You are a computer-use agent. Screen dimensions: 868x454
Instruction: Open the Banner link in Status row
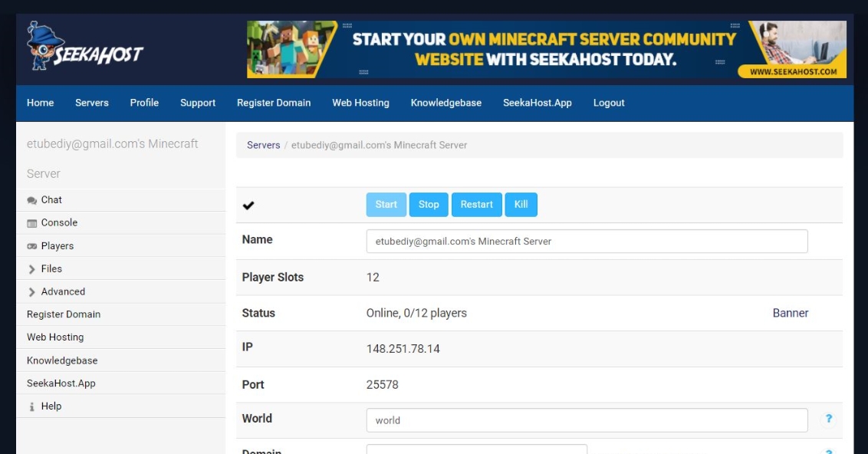point(791,313)
